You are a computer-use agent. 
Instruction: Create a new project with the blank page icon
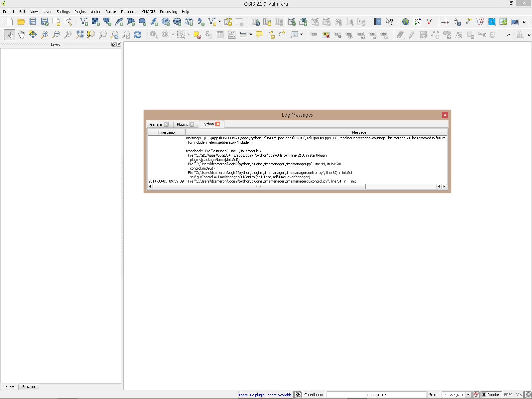(x=10, y=22)
